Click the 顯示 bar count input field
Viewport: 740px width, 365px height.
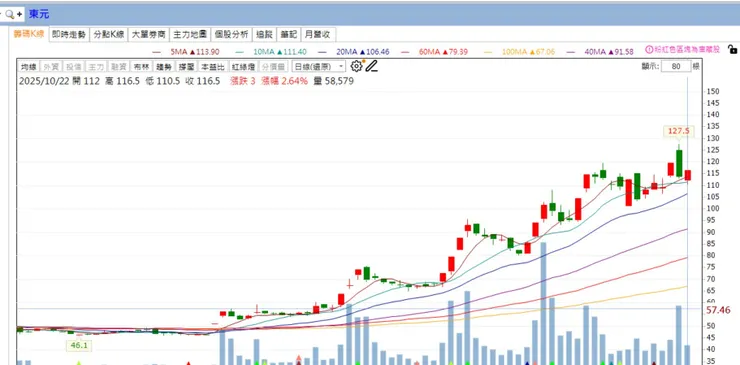(676, 67)
